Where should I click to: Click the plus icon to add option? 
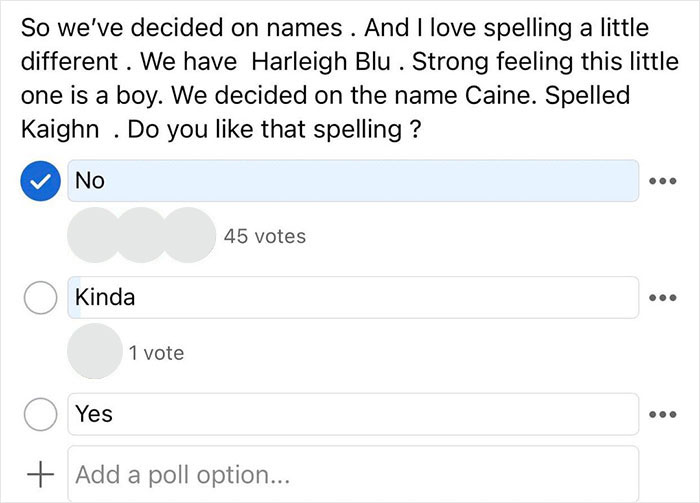(x=40, y=473)
